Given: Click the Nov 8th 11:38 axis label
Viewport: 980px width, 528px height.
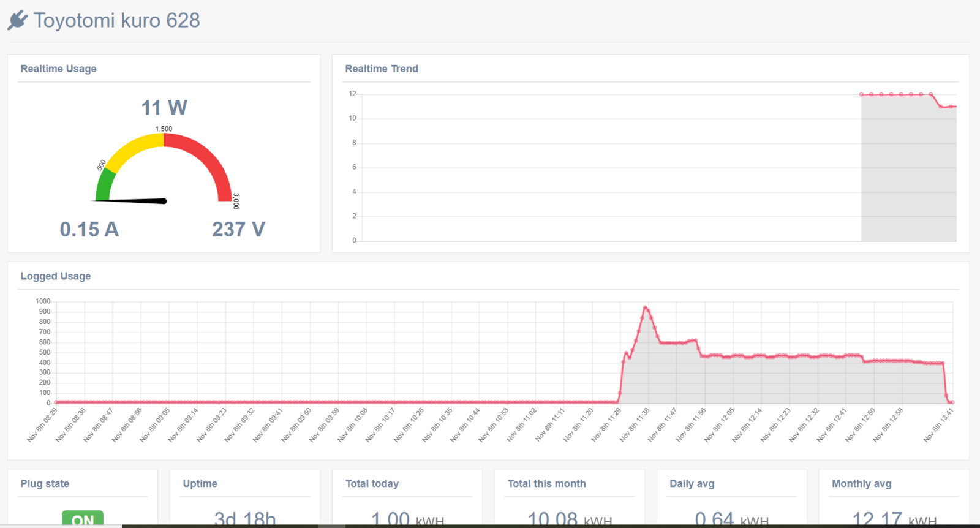Looking at the screenshot, I should click(635, 425).
